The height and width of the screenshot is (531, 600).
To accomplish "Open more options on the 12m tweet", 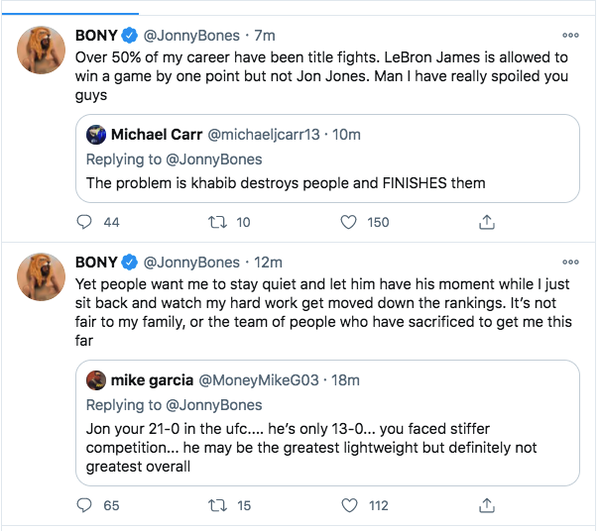I will click(x=571, y=262).
